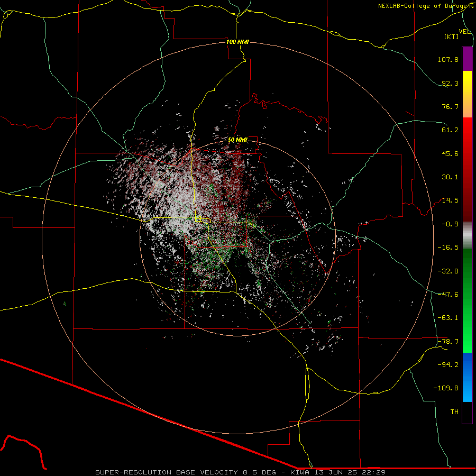Click the Super-Resolution Base Velocity caption at the bottom

[x=241, y=472]
